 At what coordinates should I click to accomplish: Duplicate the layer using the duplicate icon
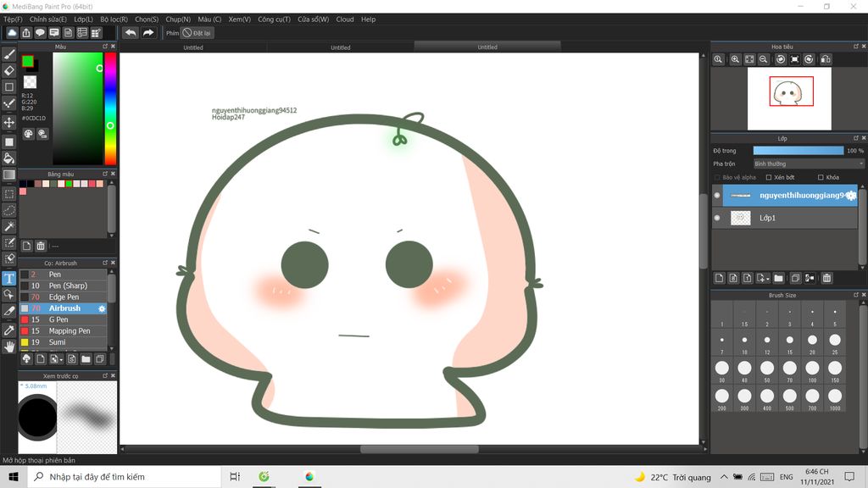(x=795, y=278)
